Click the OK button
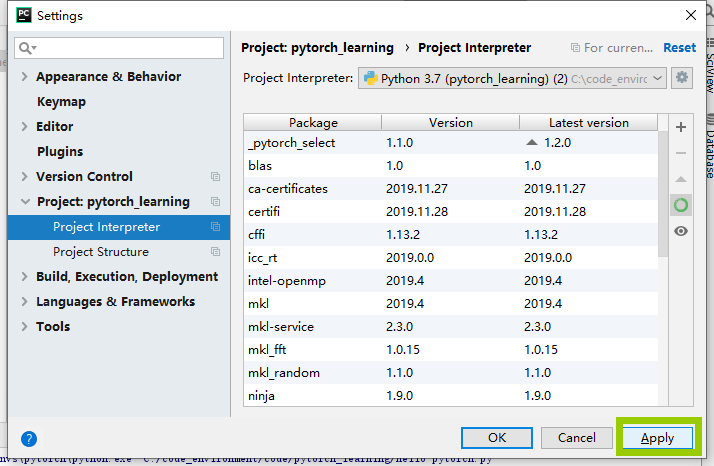Screen dimensions: 714x466 pos(497,438)
